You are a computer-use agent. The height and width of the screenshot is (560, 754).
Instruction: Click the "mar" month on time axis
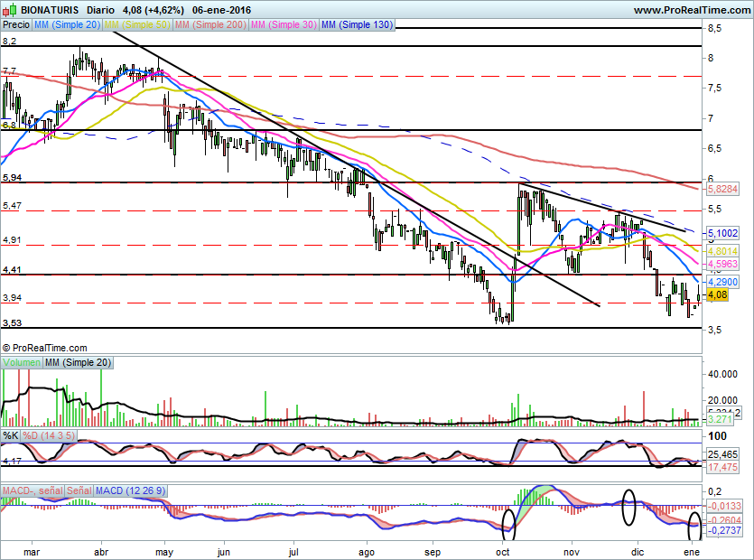coord(32,552)
